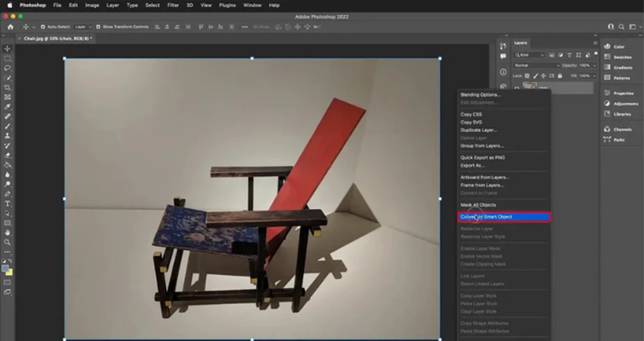Toggle Quick Mask mode
This screenshot has height=341, width=644.
click(x=8, y=283)
